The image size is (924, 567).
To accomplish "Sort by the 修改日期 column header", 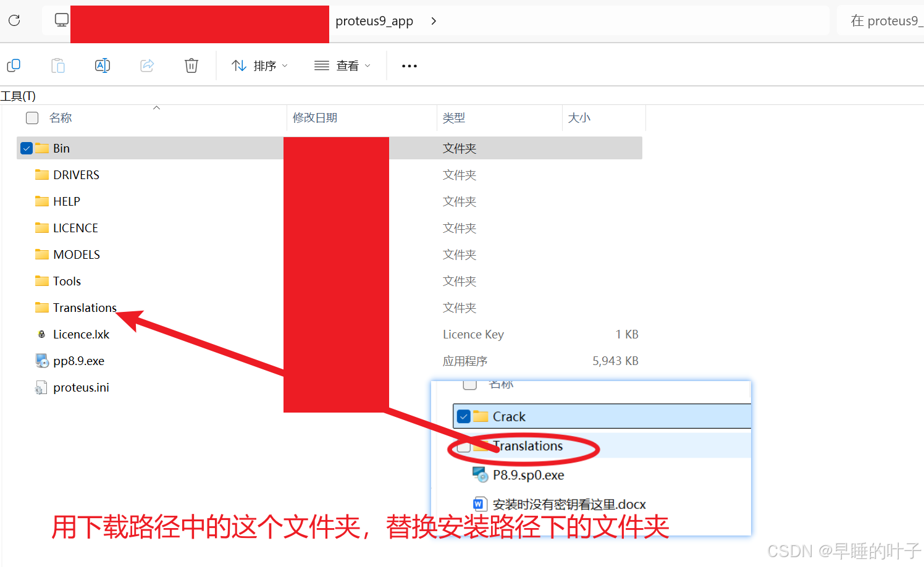I will click(x=315, y=118).
